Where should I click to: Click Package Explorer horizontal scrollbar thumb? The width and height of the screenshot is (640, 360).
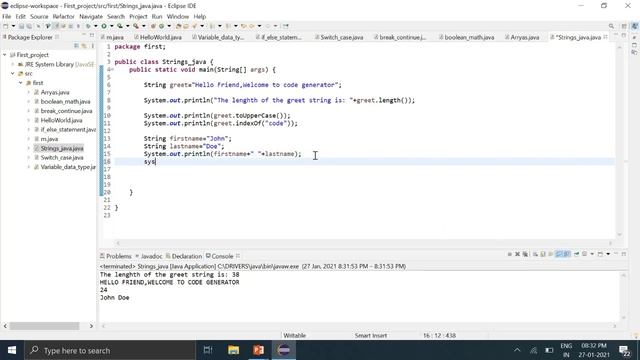point(44,326)
